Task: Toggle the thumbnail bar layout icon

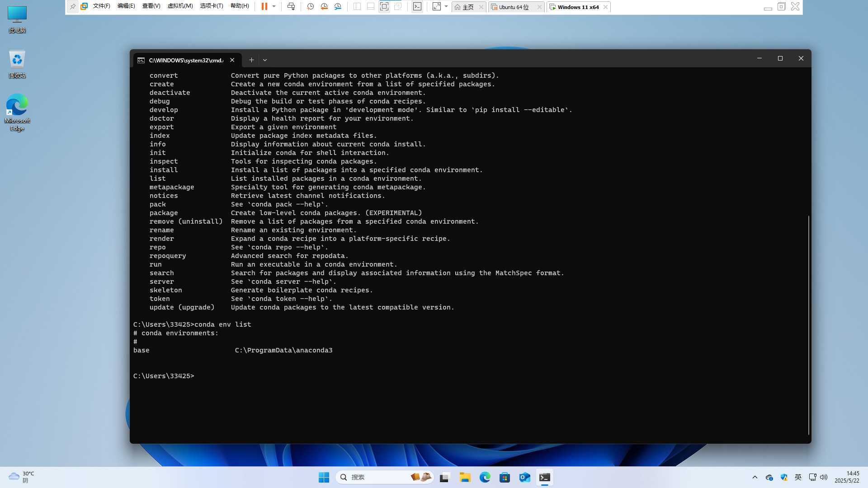Action: pyautogui.click(x=371, y=7)
